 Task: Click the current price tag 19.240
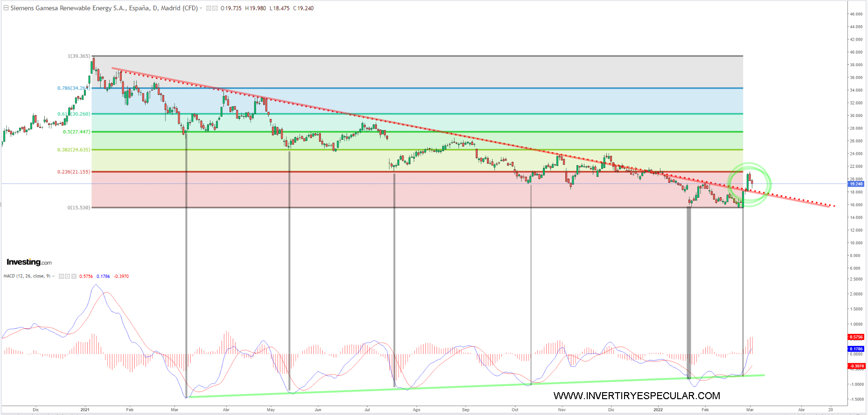856,184
